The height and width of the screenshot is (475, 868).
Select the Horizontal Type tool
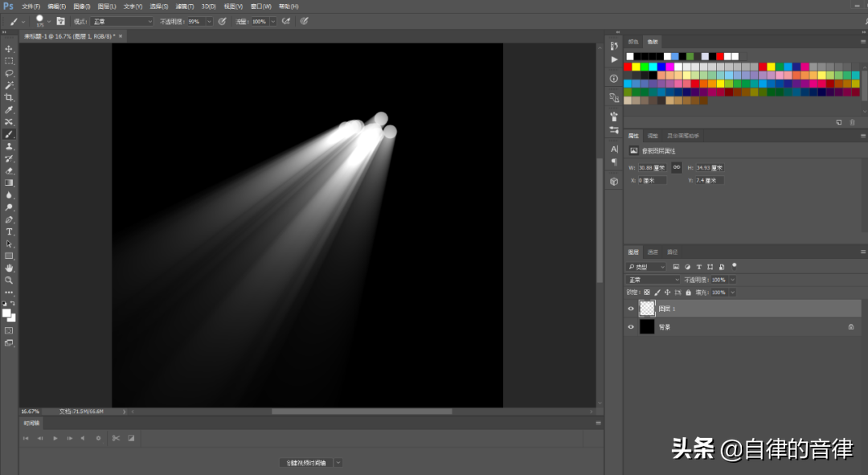click(9, 231)
